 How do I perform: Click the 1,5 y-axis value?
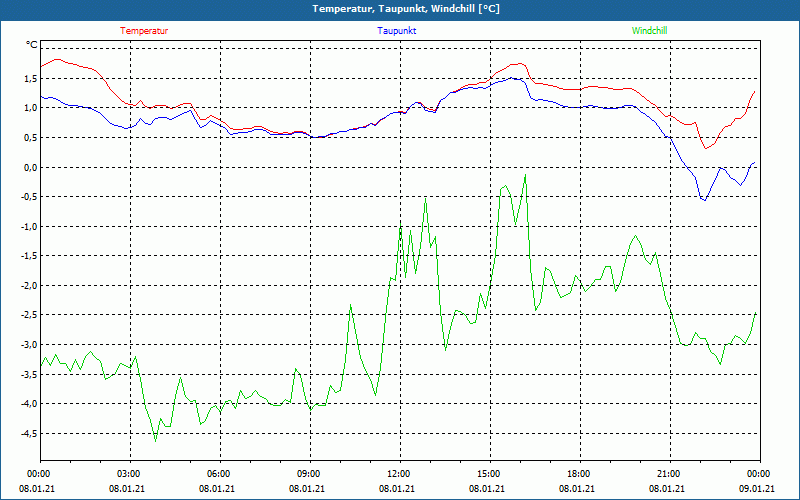point(31,78)
